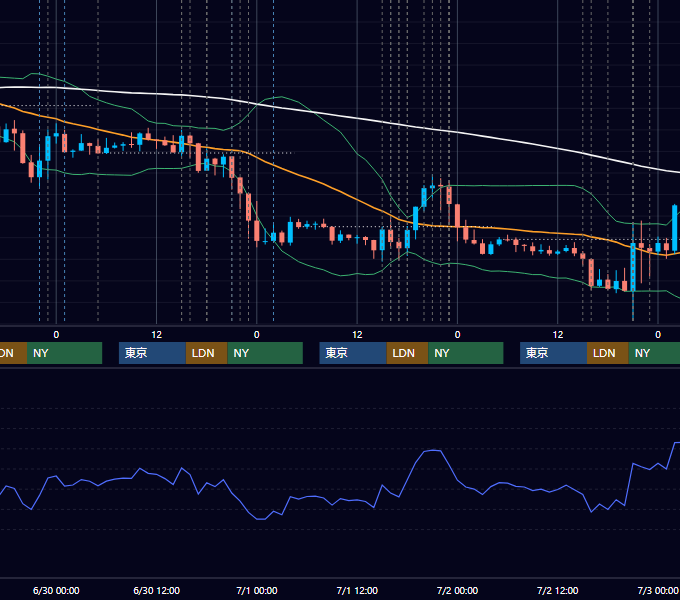
Task: Click the NY session crossing 6/30 00:00
Action: pyautogui.click(x=64, y=353)
